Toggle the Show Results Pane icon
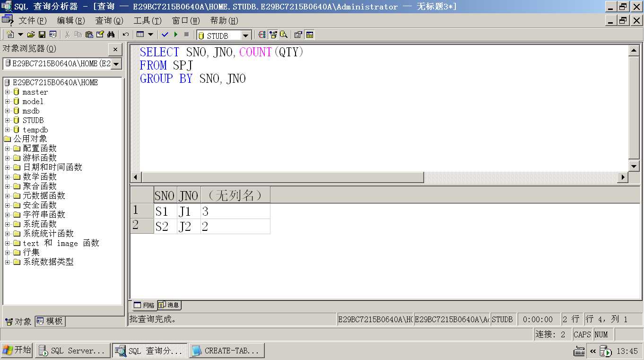644x360 pixels. click(x=310, y=35)
